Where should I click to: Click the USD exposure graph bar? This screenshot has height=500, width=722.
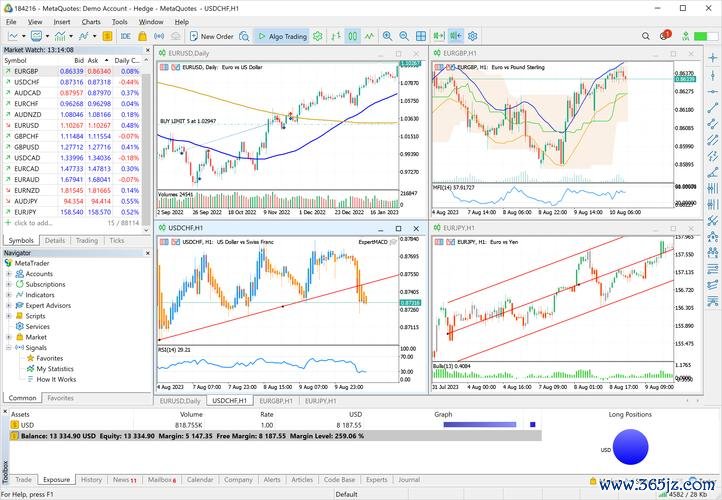480,424
